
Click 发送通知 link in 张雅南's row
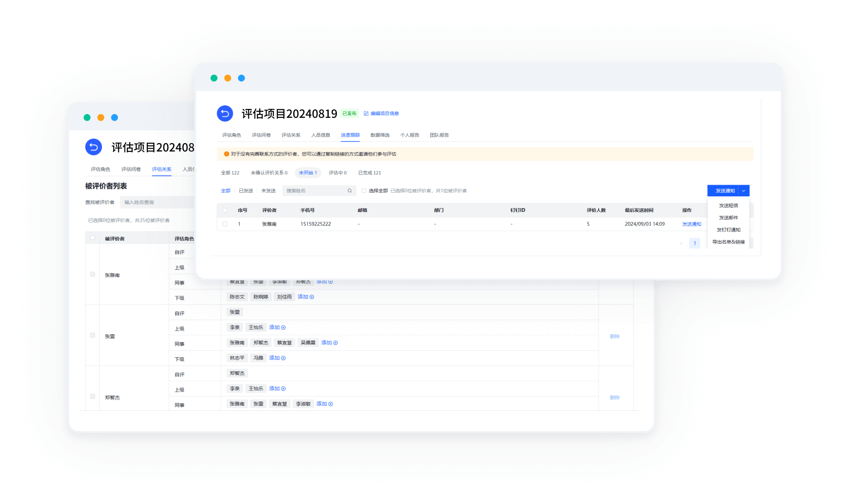(692, 224)
